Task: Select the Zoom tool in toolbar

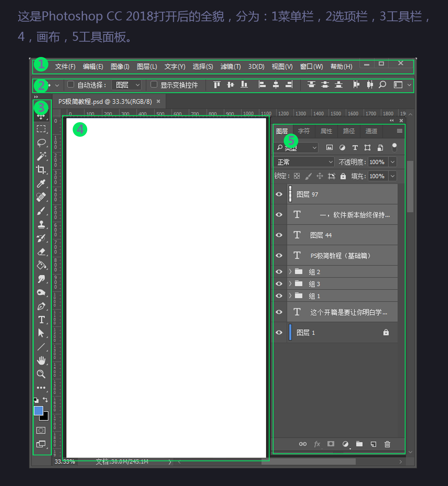Action: (x=41, y=374)
